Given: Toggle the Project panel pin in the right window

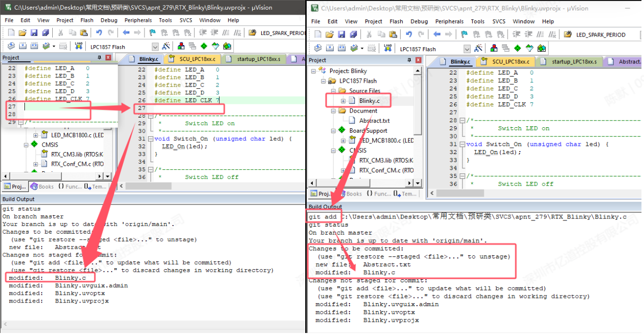Looking at the screenshot, I should tap(409, 60).
